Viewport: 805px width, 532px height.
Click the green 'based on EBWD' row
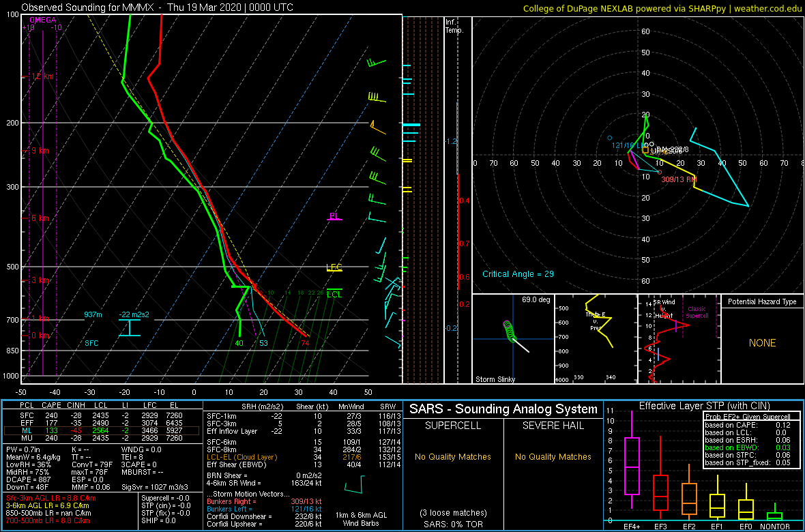pos(747,448)
